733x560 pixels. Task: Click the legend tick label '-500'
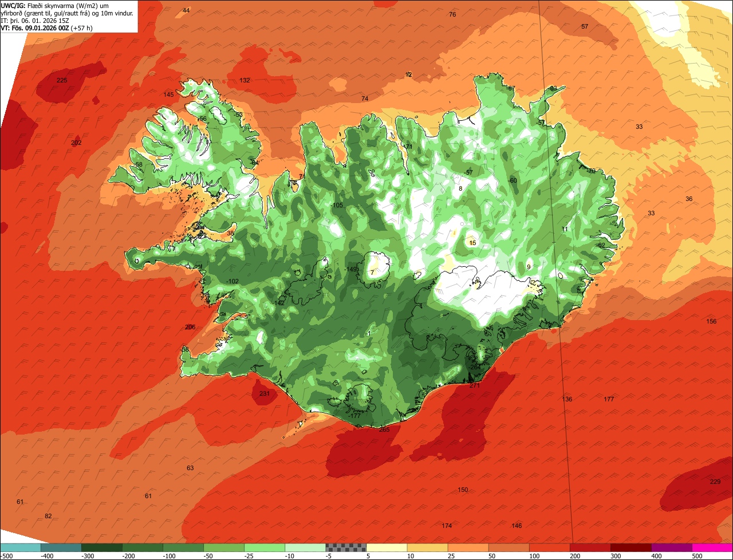pyautogui.click(x=7, y=555)
